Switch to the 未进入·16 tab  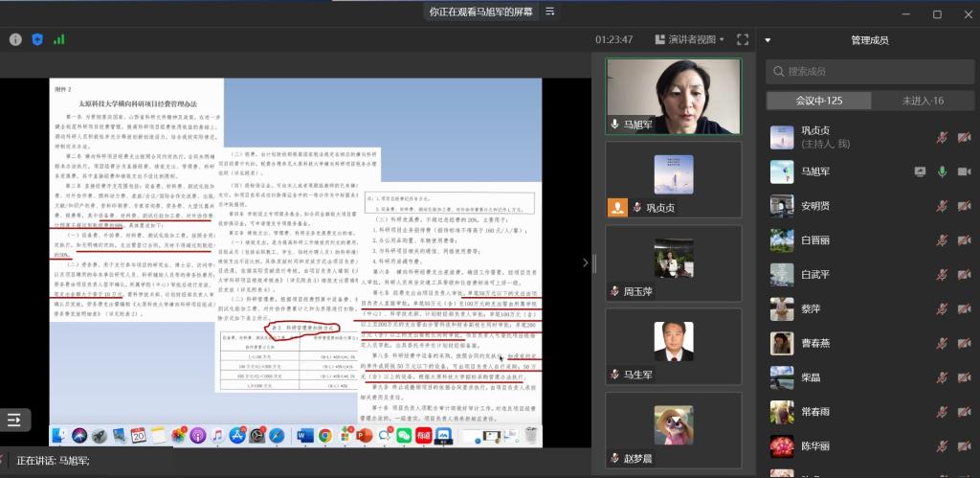click(923, 101)
